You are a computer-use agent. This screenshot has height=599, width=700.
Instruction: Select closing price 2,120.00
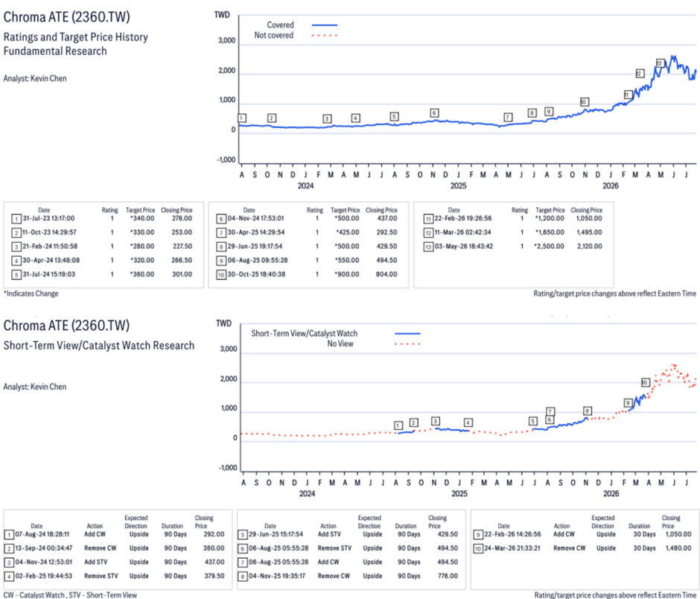click(589, 246)
